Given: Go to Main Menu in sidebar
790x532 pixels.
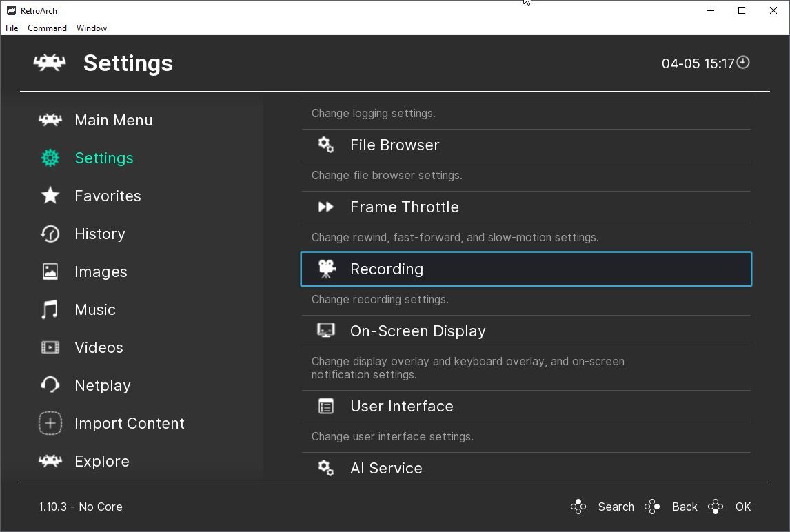Looking at the screenshot, I should click(x=113, y=120).
